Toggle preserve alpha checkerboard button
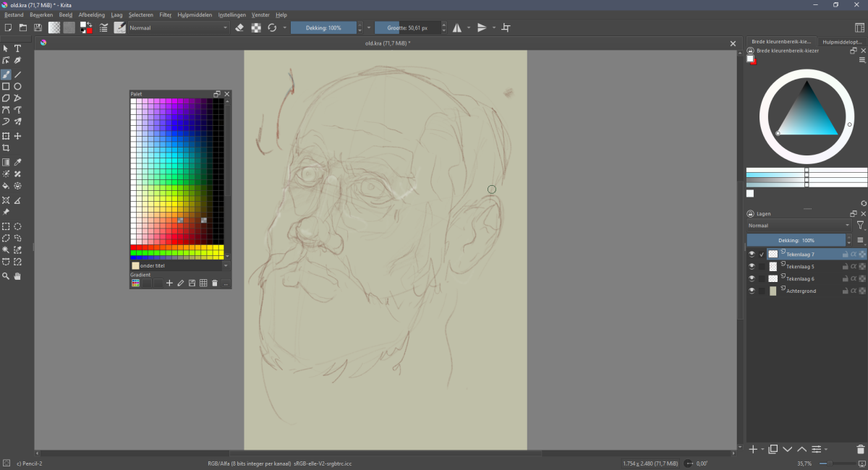The width and height of the screenshot is (868, 470). [256, 27]
